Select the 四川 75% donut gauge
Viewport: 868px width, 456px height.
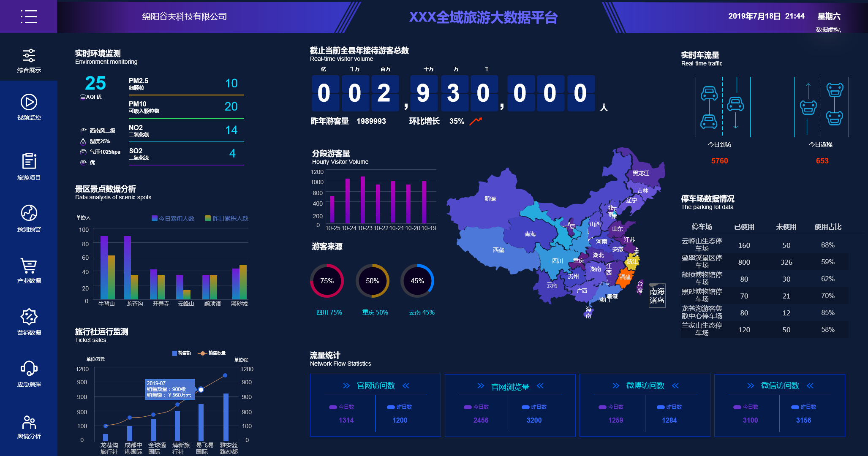click(327, 281)
